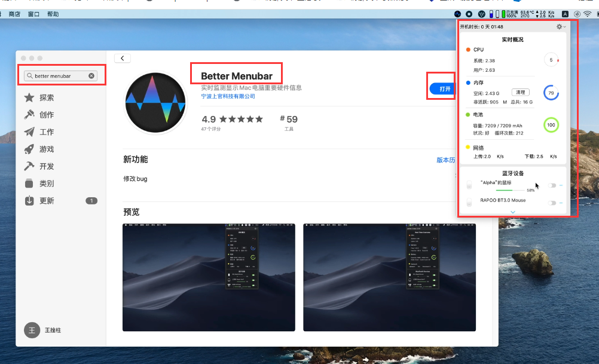Open developer link 宁波上官科技有限公司

click(x=228, y=96)
